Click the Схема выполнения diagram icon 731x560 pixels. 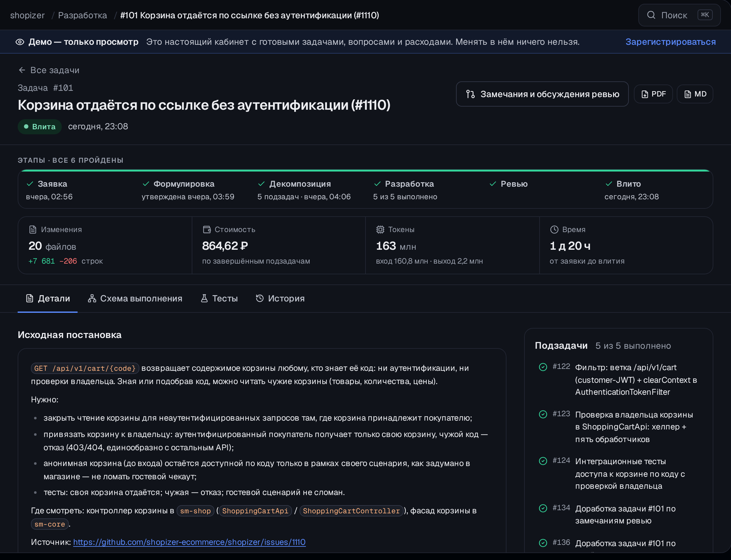point(92,298)
